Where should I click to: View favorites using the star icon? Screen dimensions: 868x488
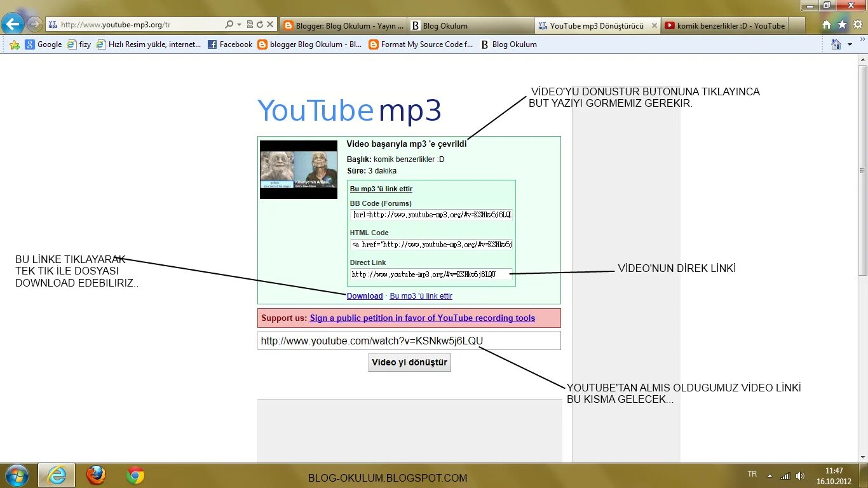pyautogui.click(x=842, y=24)
